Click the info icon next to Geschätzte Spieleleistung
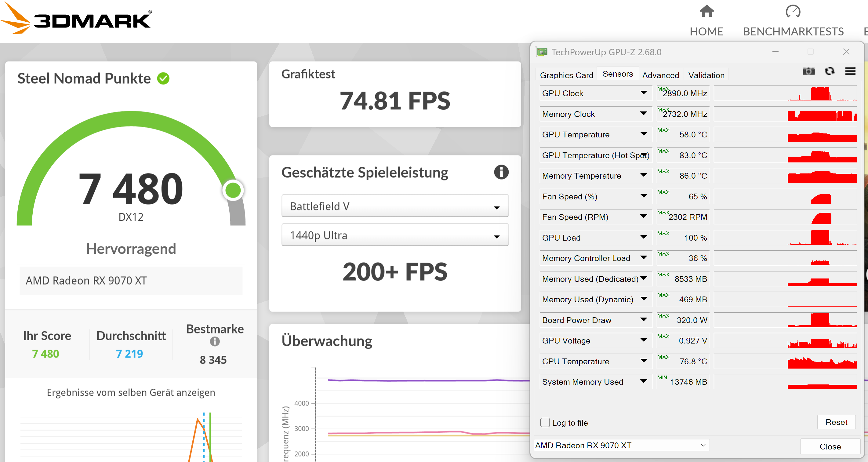This screenshot has height=462, width=868. 501,172
